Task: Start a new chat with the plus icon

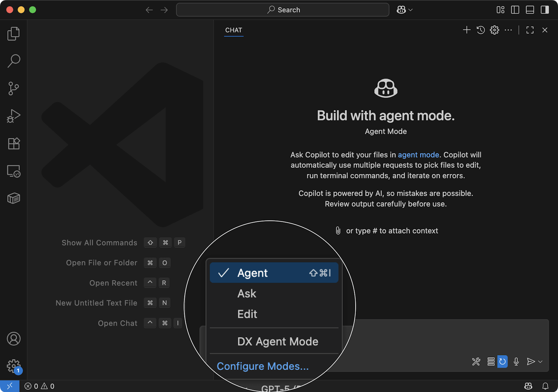Action: pyautogui.click(x=466, y=30)
